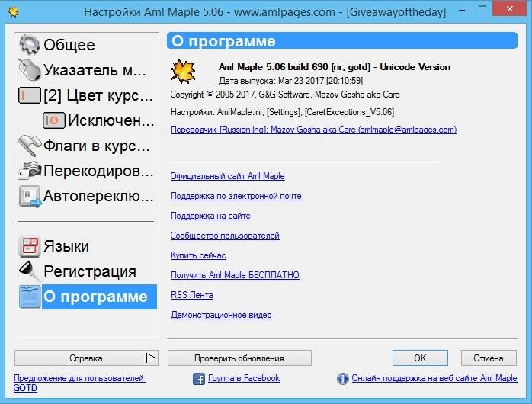The height and width of the screenshot is (404, 532).
Task: Click the maple leaf icon in title bar
Action: pyautogui.click(x=13, y=12)
